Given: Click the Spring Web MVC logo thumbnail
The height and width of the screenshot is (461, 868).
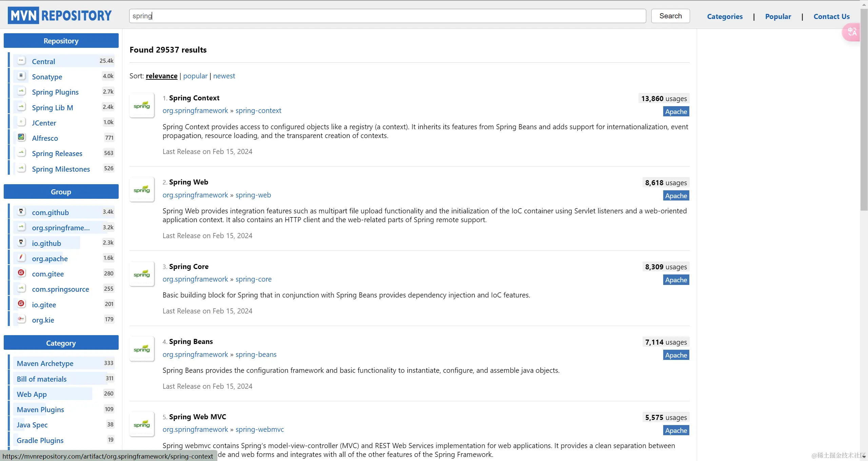Looking at the screenshot, I should point(142,424).
